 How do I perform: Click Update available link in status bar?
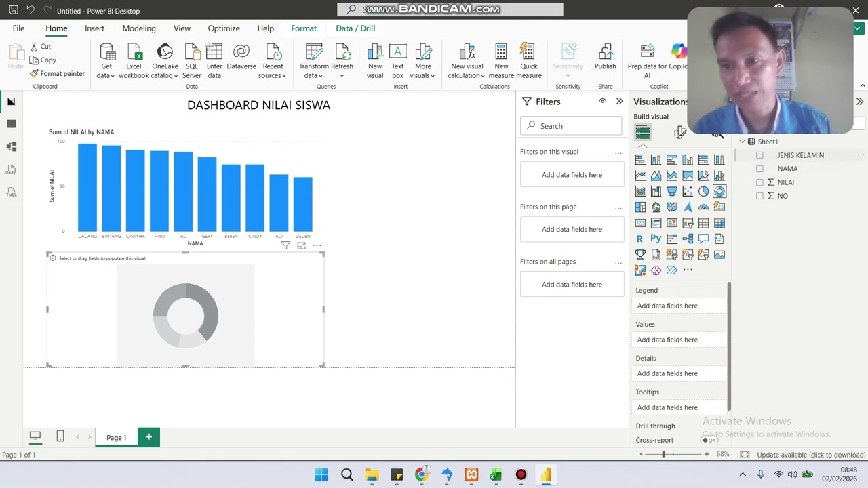811,455
